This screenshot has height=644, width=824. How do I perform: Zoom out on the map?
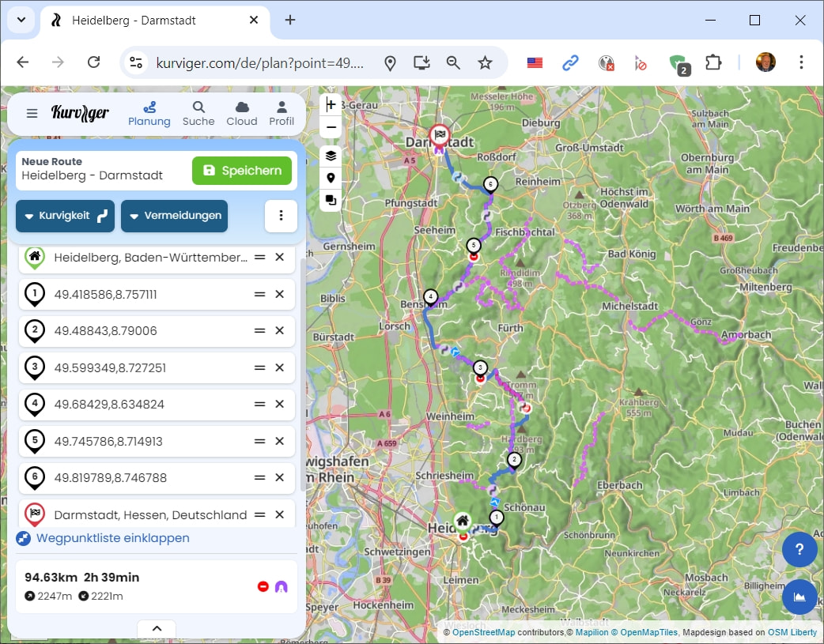(x=331, y=127)
